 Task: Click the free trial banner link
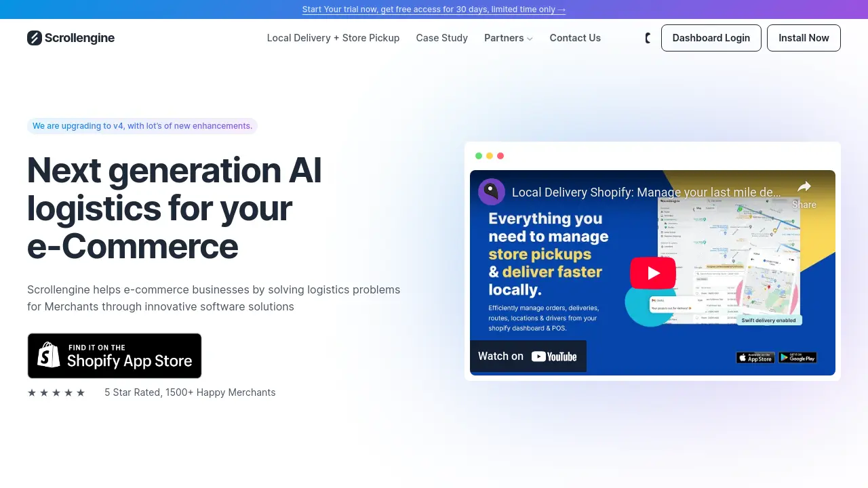point(434,9)
